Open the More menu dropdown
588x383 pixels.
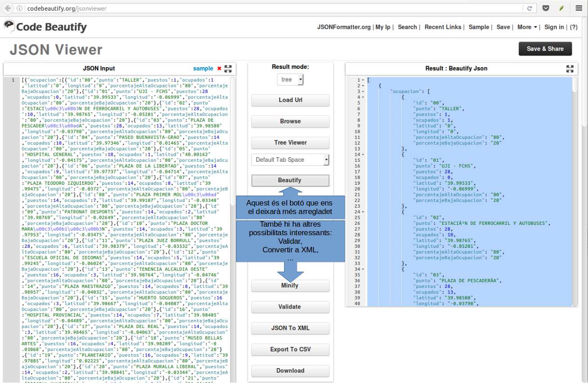coord(527,27)
